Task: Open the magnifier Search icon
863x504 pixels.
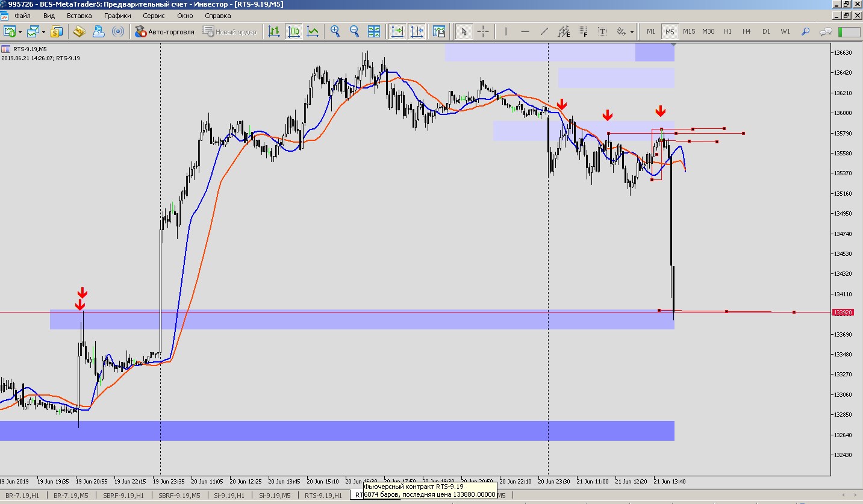Action: [x=806, y=31]
